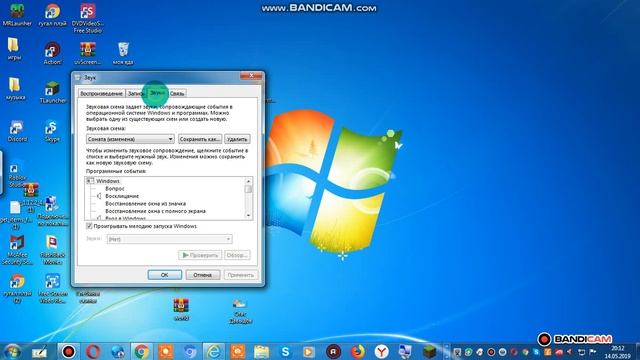Confirm the Sound dialog with OK
Screen dimensions: 640x360
164,275
